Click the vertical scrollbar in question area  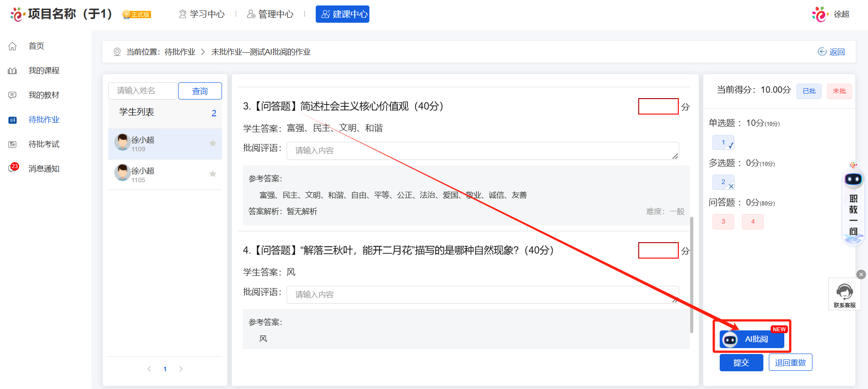[691, 273]
